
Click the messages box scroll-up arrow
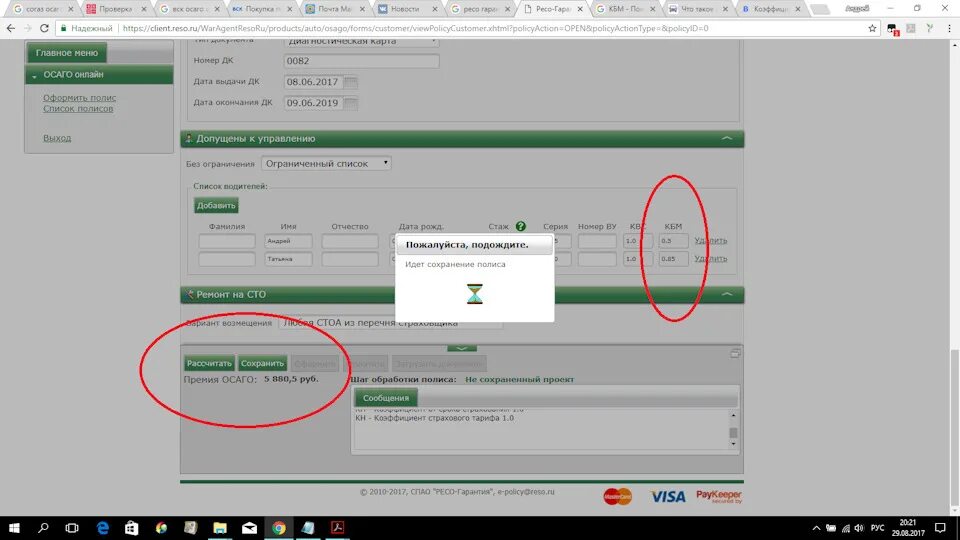click(x=733, y=416)
